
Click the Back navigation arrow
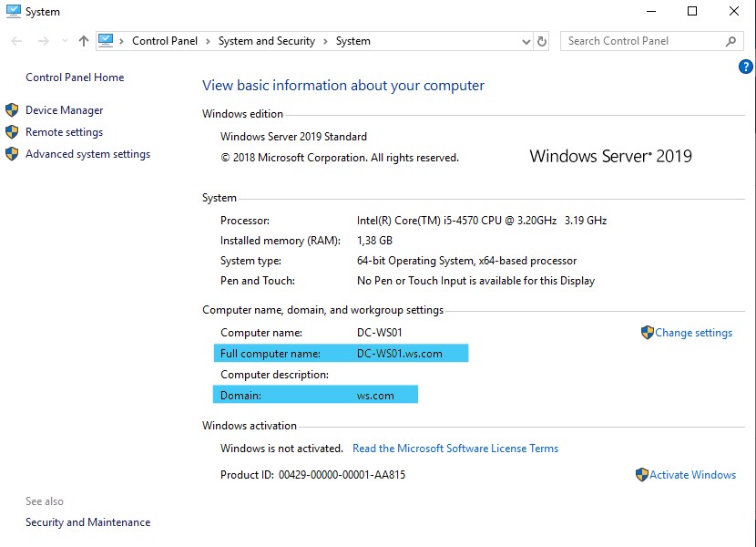16,41
